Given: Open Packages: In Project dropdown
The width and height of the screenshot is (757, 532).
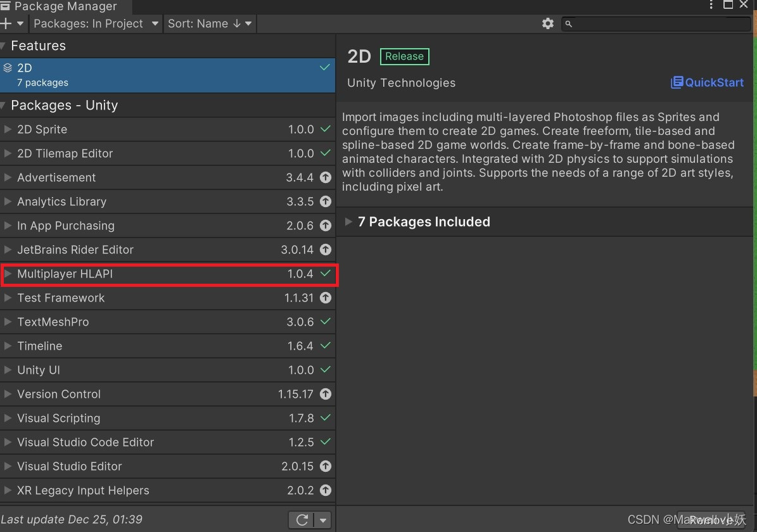Looking at the screenshot, I should click(96, 23).
